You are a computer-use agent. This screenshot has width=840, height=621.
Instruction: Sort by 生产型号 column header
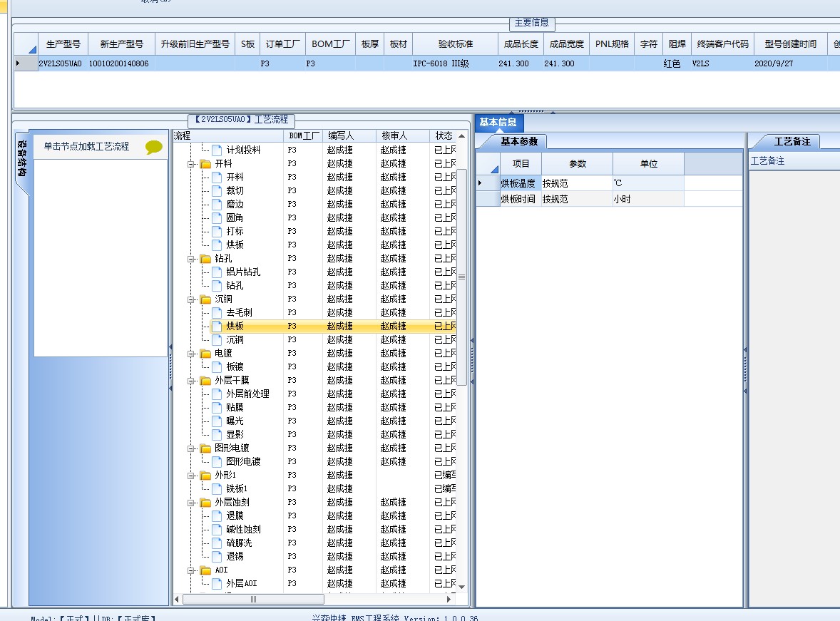click(x=63, y=44)
